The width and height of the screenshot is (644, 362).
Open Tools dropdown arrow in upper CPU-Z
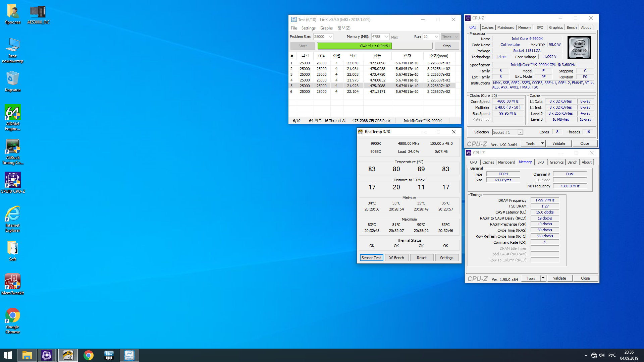[x=542, y=143]
